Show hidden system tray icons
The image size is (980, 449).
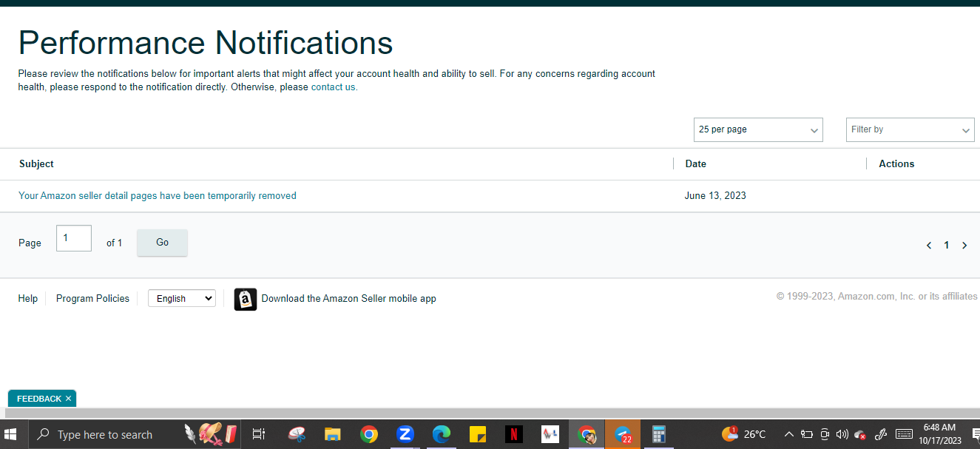pyautogui.click(x=789, y=434)
